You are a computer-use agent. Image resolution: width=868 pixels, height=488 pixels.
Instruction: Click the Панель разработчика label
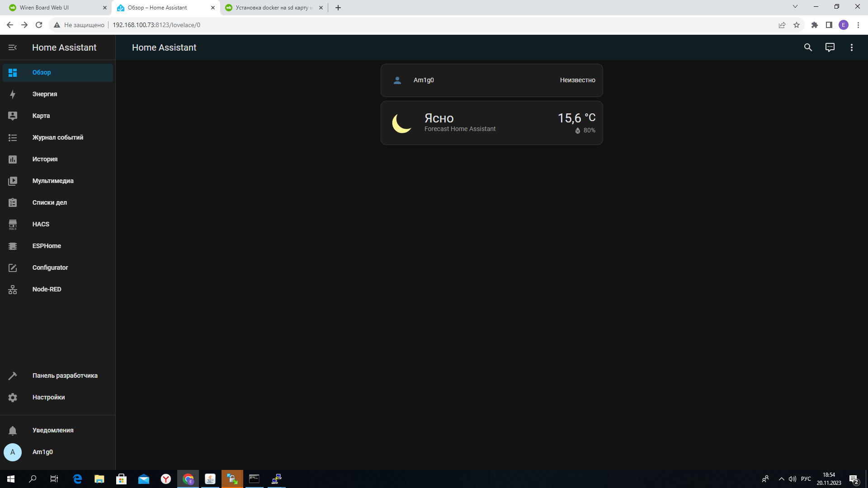coord(65,375)
